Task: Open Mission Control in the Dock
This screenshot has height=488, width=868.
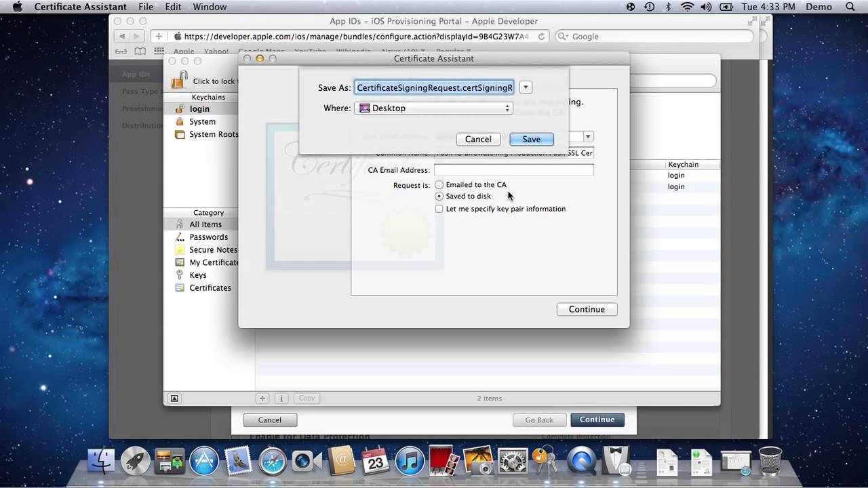Action: point(170,462)
